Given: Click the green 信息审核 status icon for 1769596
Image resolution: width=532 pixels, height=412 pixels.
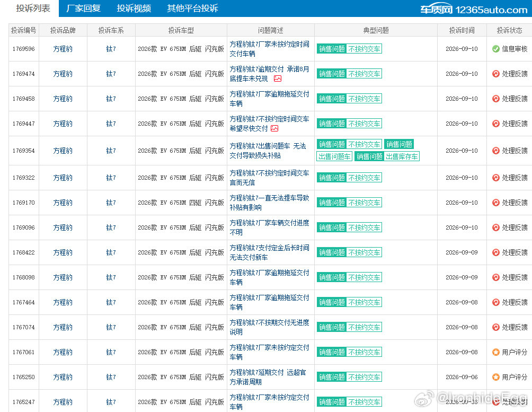Looking at the screenshot, I should [x=495, y=49].
